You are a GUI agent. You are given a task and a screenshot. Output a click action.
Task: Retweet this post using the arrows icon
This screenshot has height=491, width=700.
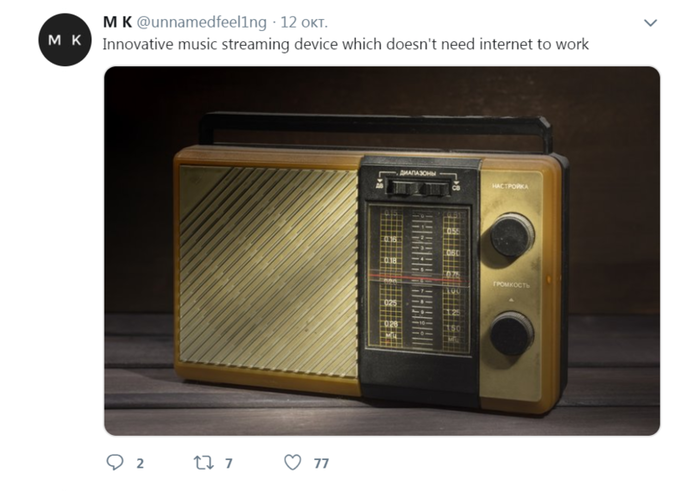[203, 463]
